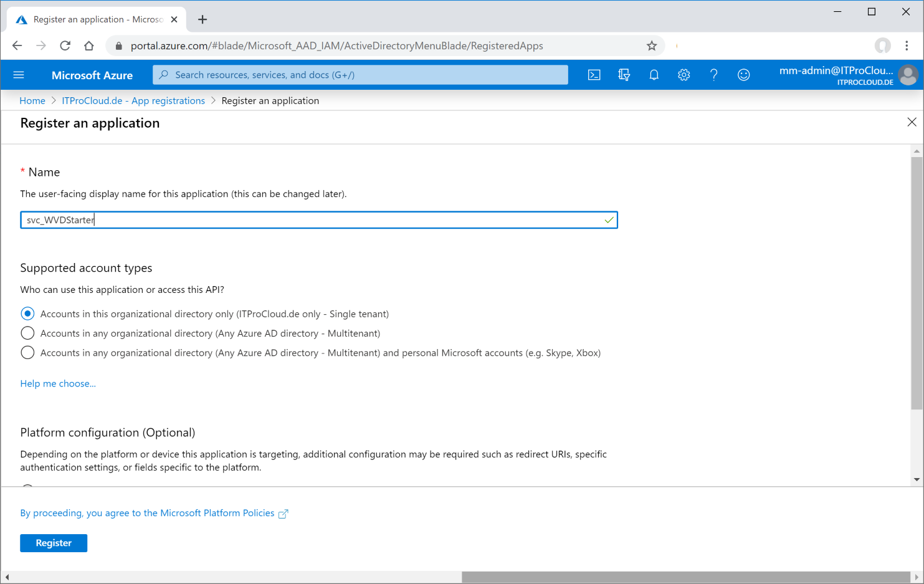The image size is (924, 584).
Task: Open the Directory + subscription filter
Action: coord(624,75)
